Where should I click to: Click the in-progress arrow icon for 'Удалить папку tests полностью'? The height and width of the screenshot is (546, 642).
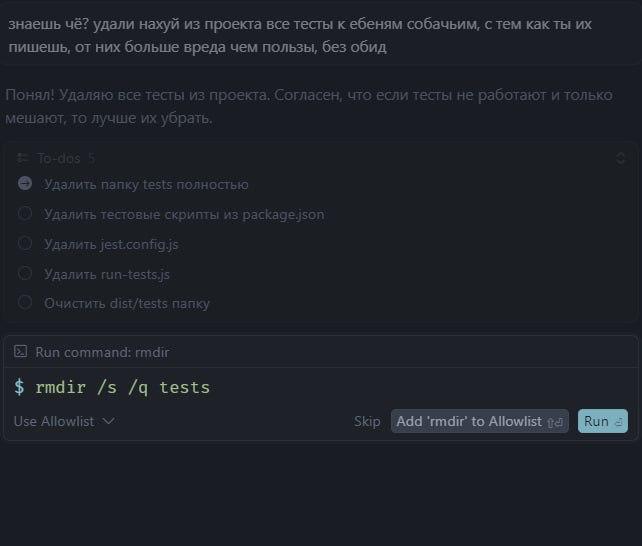[x=25, y=184]
